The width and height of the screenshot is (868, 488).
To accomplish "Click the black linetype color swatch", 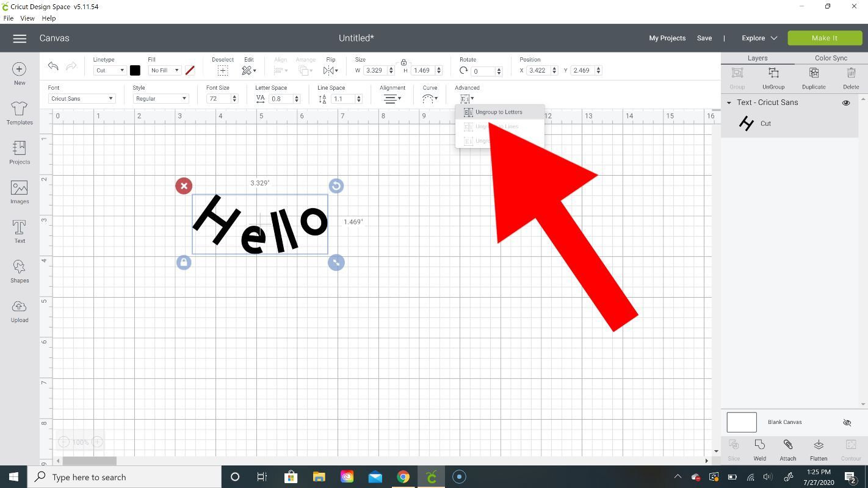I will coord(135,71).
